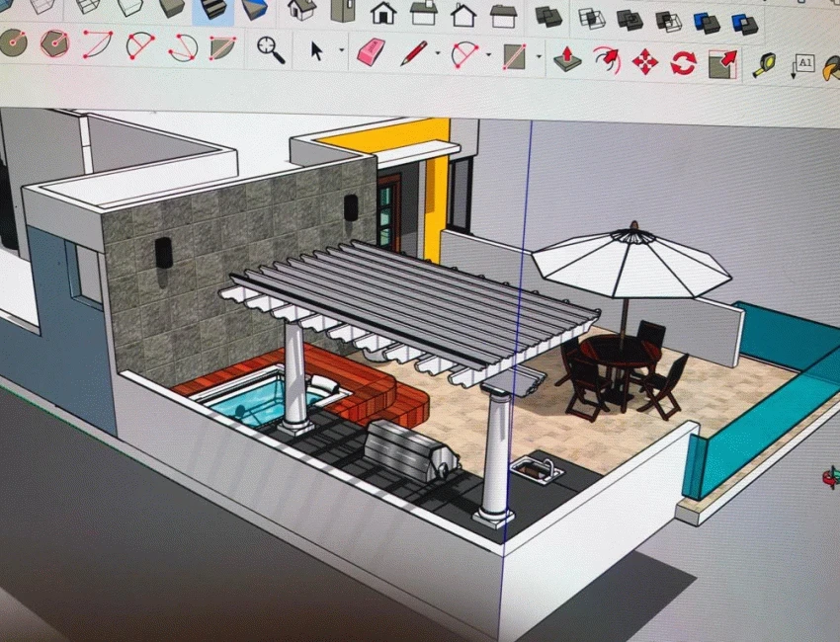This screenshot has width=840, height=642.
Task: Click the Tape Measure tool
Action: [x=764, y=66]
